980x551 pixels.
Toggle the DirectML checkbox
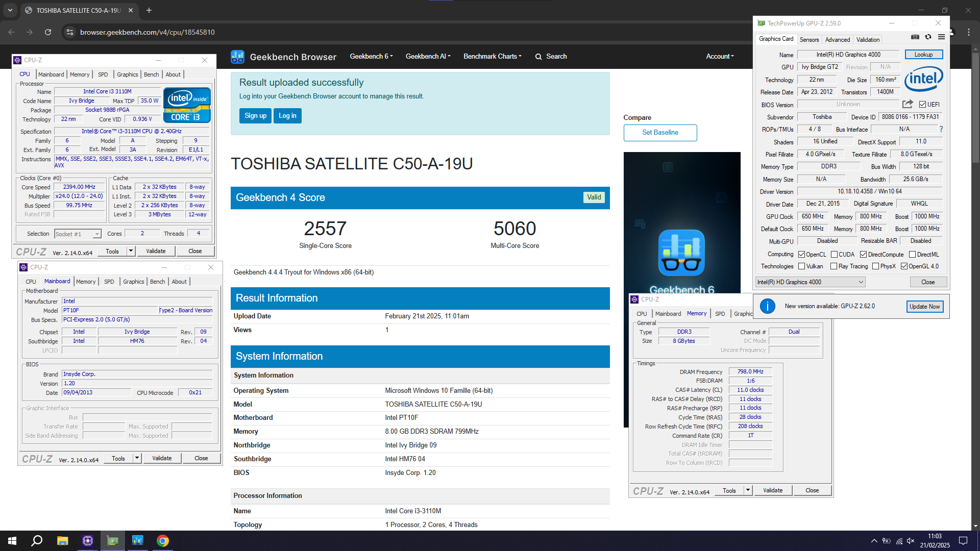913,255
